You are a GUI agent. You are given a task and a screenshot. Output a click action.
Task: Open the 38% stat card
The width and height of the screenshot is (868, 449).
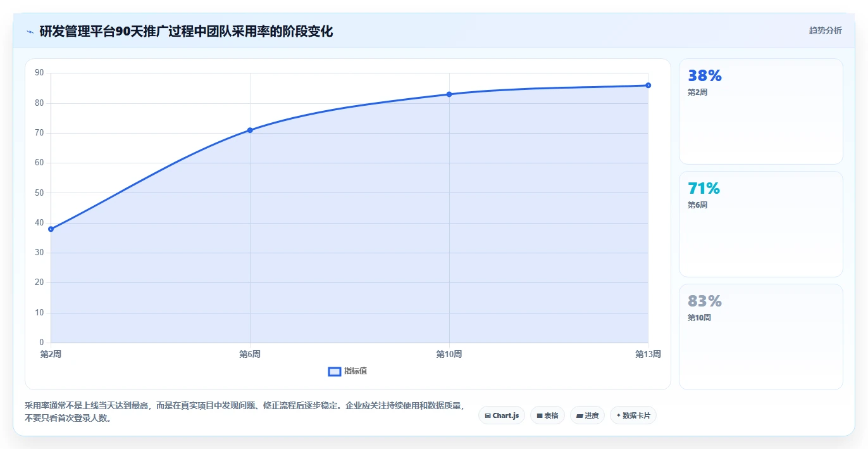point(760,111)
